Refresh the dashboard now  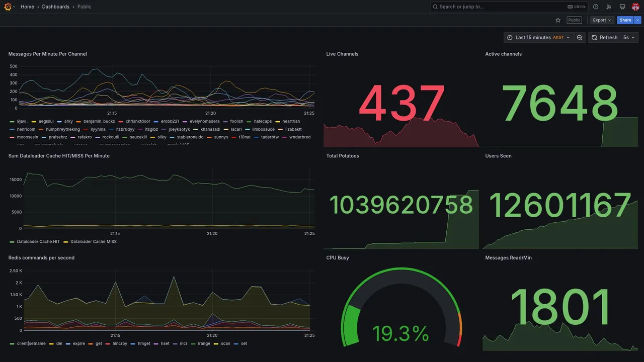604,38
